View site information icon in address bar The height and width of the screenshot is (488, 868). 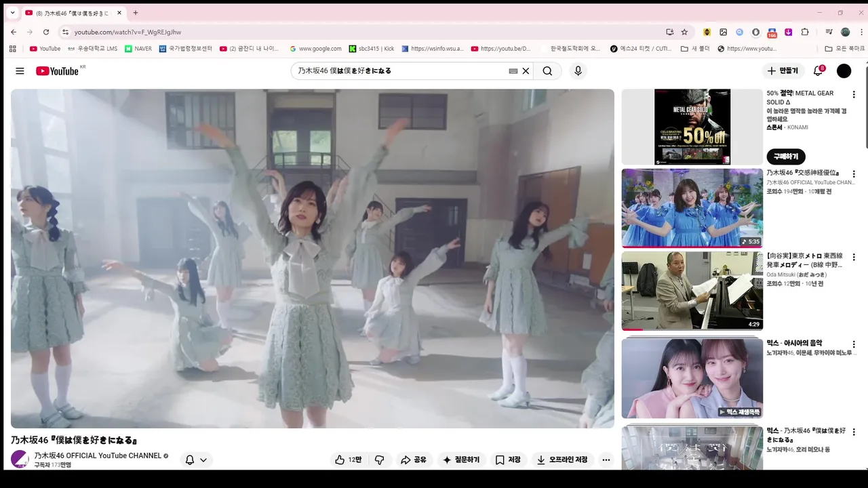pyautogui.click(x=65, y=32)
